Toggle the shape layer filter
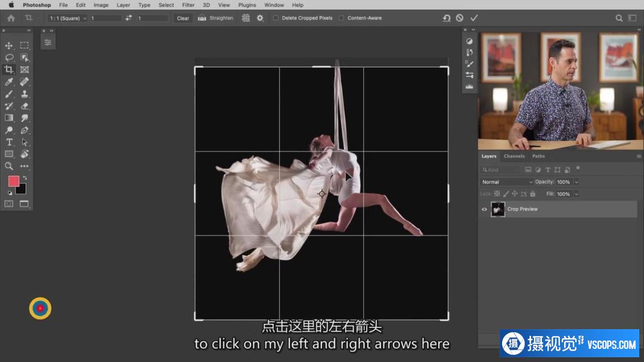This screenshot has width=644, height=362. click(x=558, y=170)
